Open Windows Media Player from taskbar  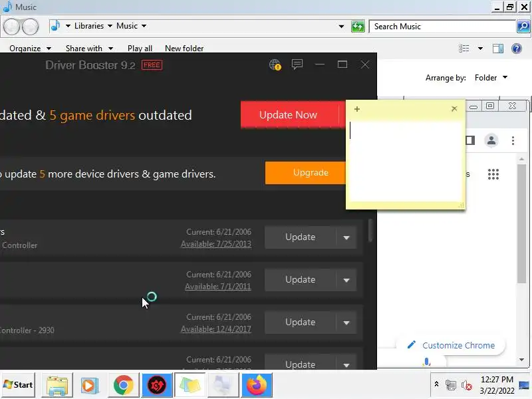(x=90, y=385)
